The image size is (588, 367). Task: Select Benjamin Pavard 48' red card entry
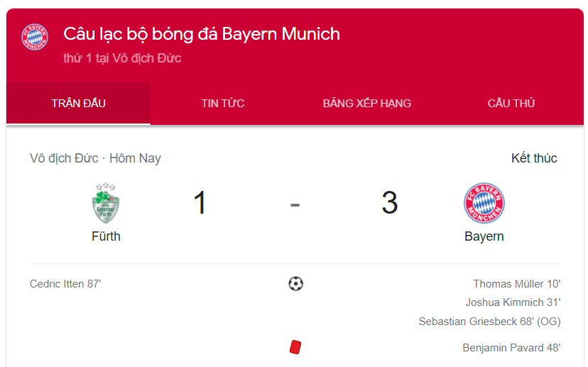point(511,348)
